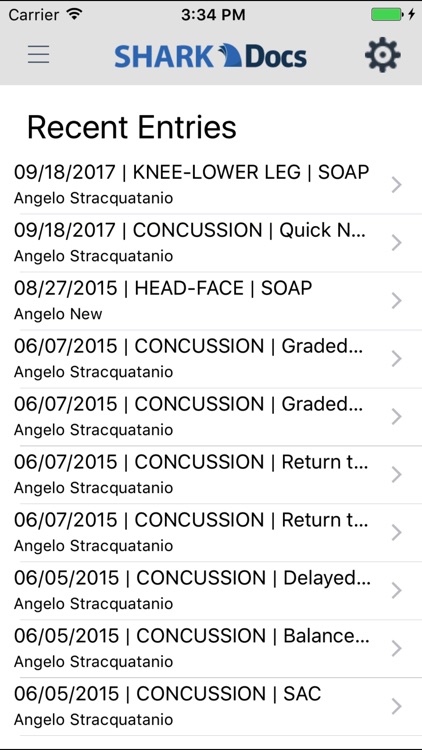This screenshot has width=422, height=750.
Task: Tap the Wi-Fi status icon
Action: (x=75, y=14)
